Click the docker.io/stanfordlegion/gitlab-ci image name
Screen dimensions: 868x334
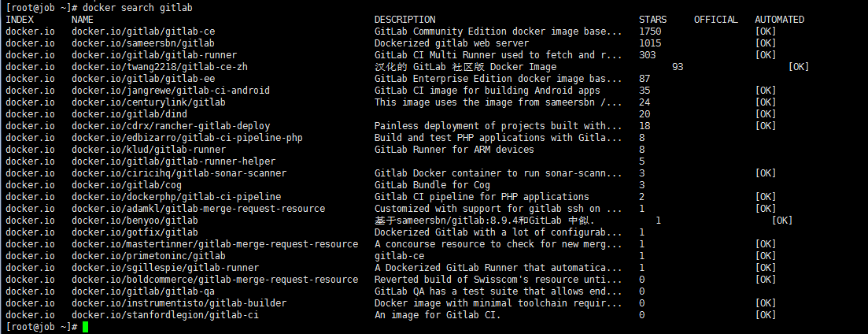tap(165, 315)
